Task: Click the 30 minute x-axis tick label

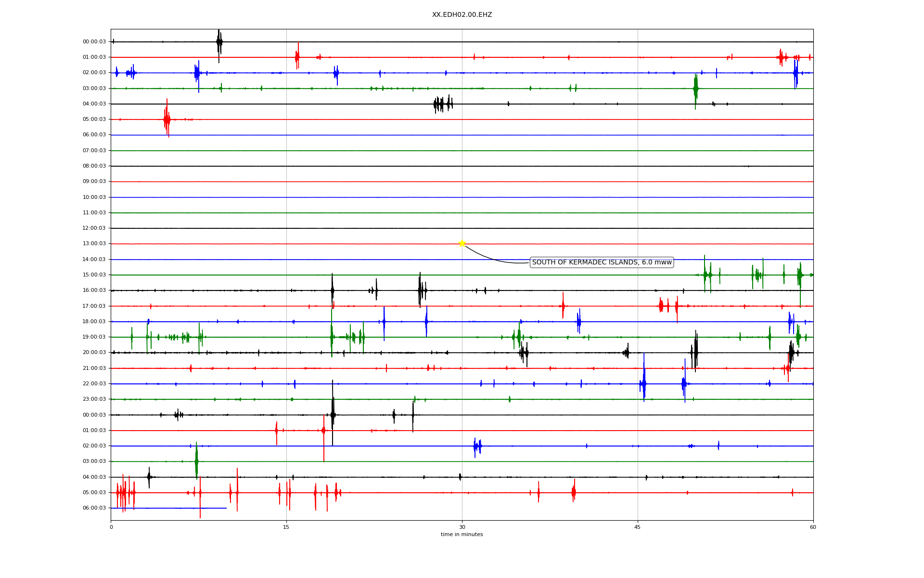Action: pyautogui.click(x=462, y=527)
